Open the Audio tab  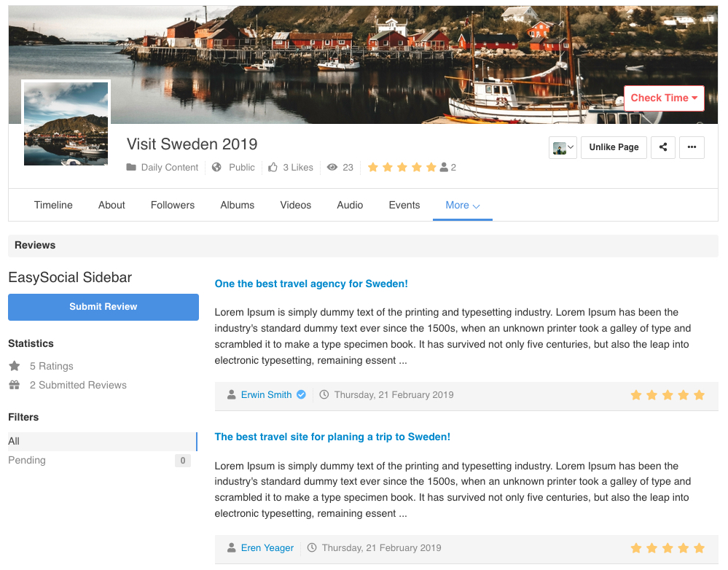(x=350, y=206)
